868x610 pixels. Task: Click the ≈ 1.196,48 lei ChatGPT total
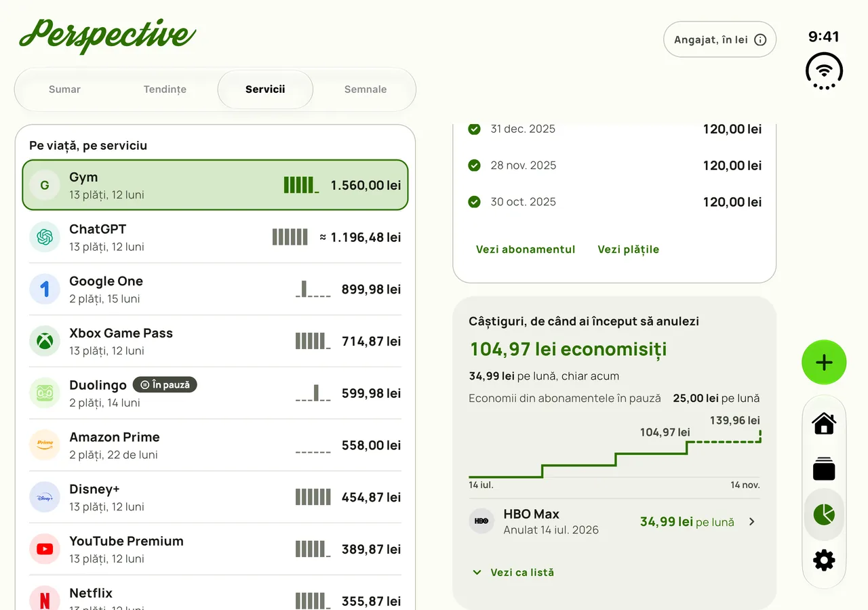tap(360, 237)
